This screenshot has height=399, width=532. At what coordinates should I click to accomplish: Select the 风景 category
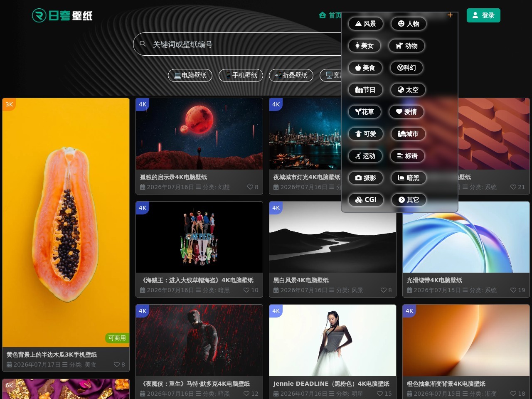(365, 24)
